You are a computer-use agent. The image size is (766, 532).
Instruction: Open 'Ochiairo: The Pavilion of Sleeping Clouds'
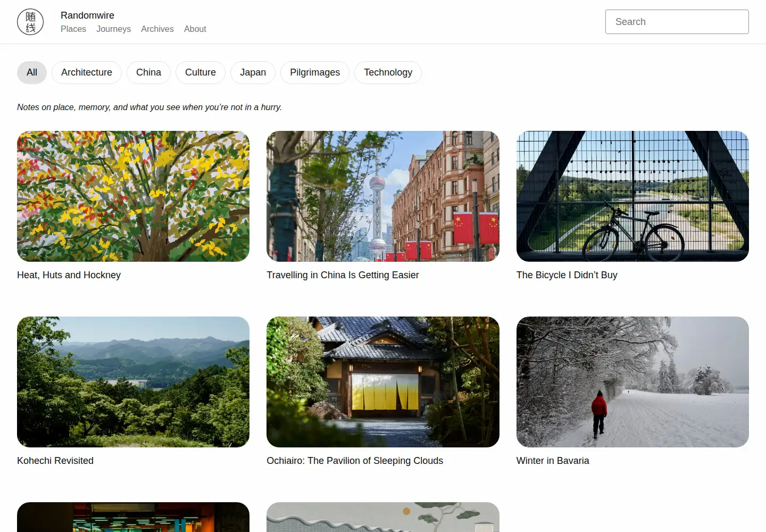(x=355, y=461)
